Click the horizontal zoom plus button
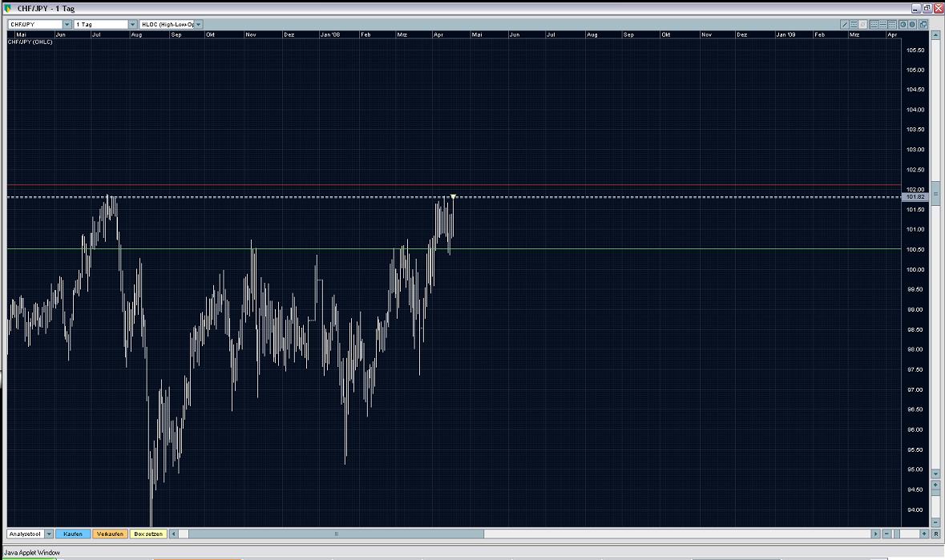945x560 pixels. 924,534
